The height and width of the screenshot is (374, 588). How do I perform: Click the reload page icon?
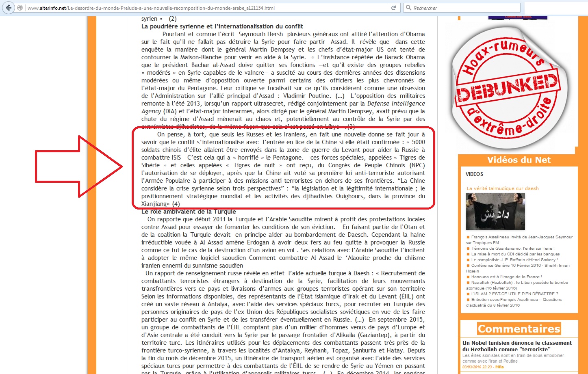393,8
